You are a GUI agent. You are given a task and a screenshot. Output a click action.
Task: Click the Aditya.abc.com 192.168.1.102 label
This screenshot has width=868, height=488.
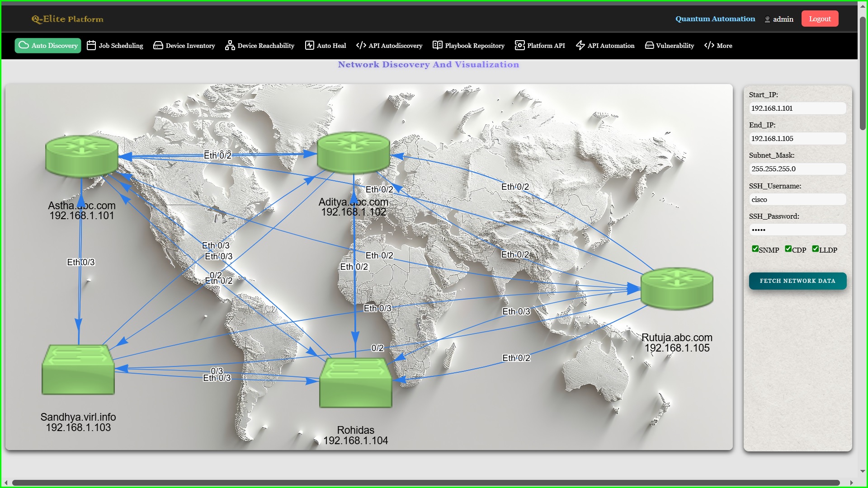[x=354, y=207]
